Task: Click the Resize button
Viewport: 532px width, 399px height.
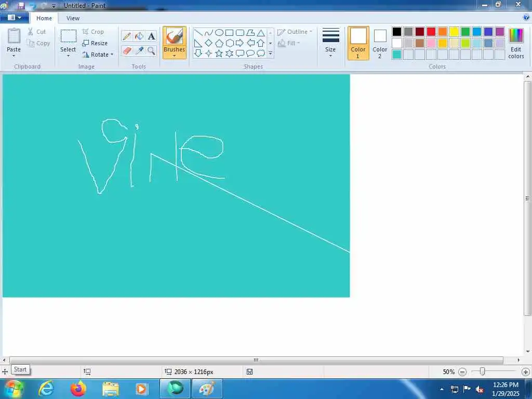Action: 95,43
